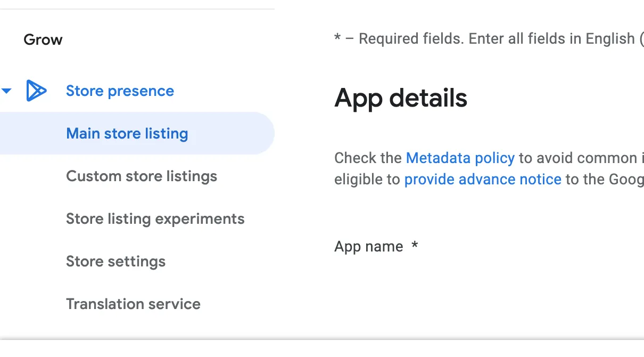Click the Google Play triangle icon
The image size is (644, 357).
(36, 91)
